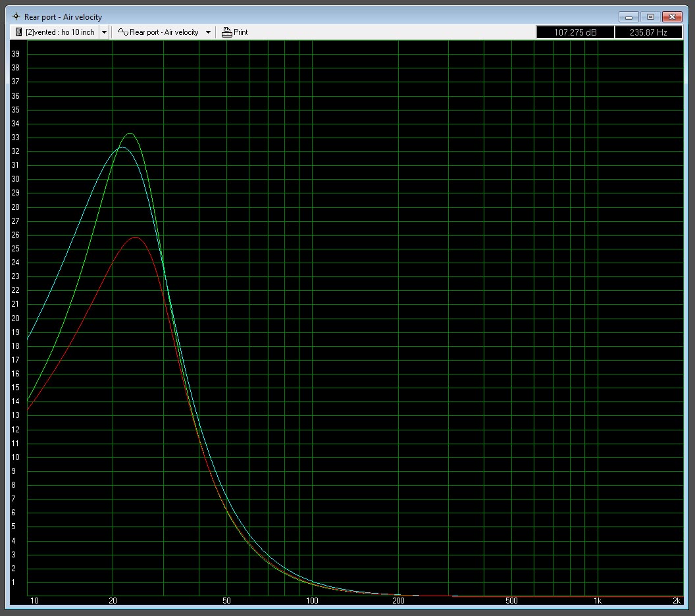This screenshot has height=616, width=695.
Task: Click the Print button
Action: pyautogui.click(x=235, y=32)
